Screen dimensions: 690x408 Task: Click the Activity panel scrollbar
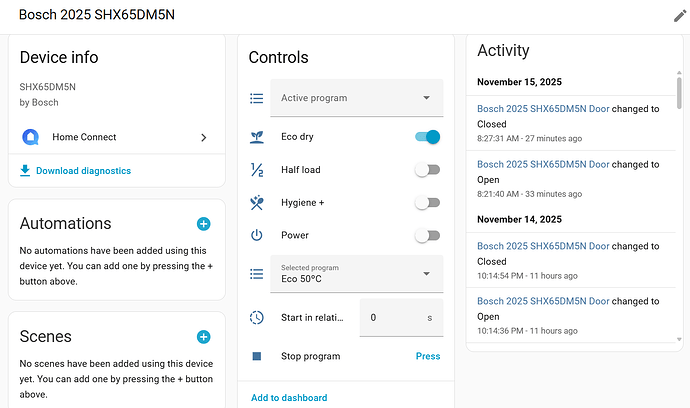click(680, 90)
